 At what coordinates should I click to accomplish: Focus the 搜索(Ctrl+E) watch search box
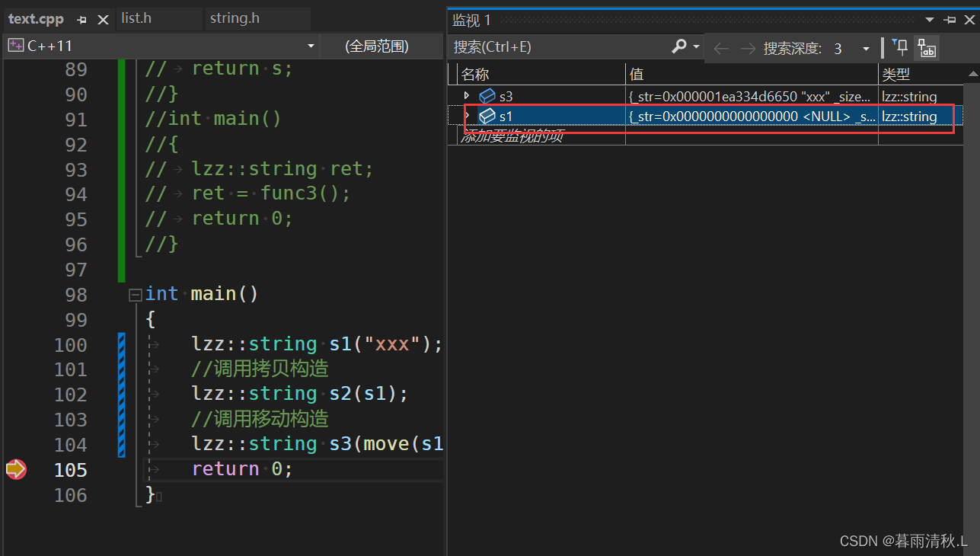click(x=560, y=47)
